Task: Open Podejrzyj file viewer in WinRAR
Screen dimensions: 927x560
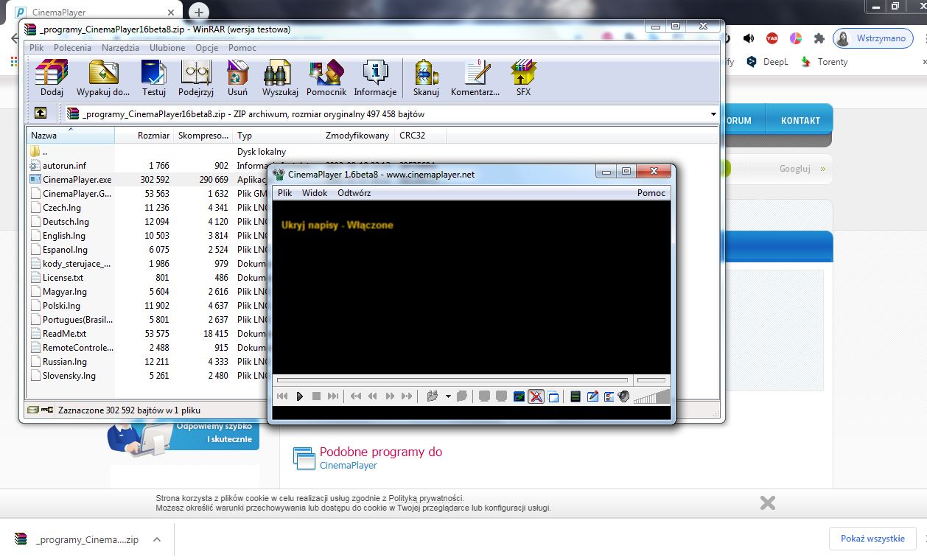Action: [x=195, y=78]
